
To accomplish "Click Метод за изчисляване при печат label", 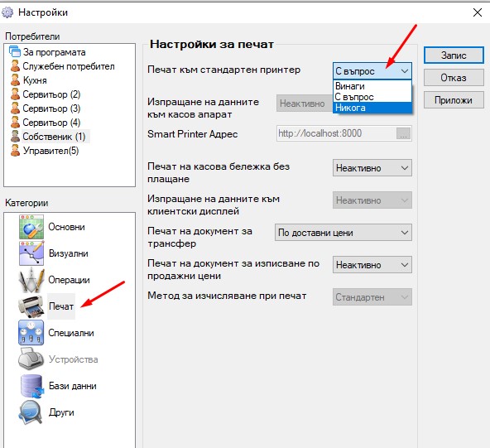I will (227, 296).
